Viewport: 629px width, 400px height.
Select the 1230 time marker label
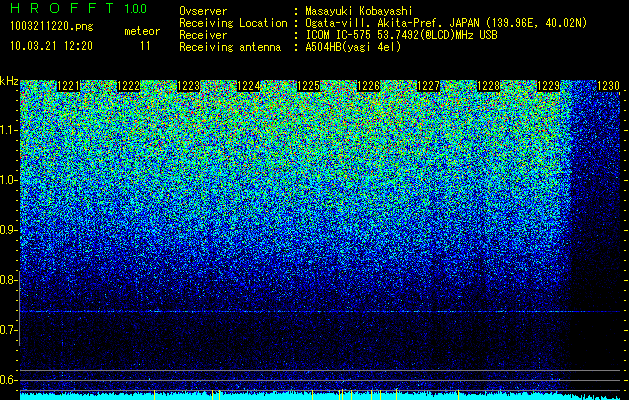pyautogui.click(x=609, y=86)
